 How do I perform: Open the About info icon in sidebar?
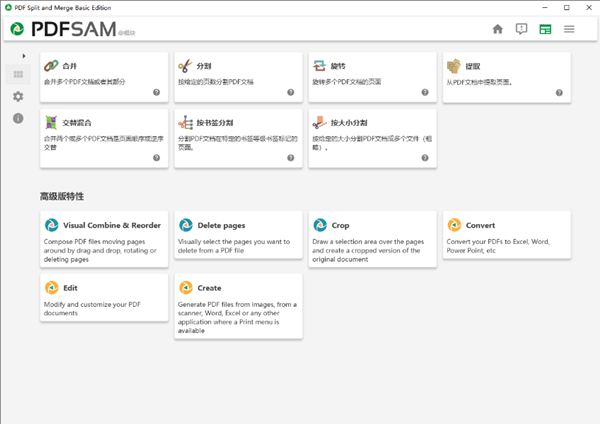tap(18, 118)
